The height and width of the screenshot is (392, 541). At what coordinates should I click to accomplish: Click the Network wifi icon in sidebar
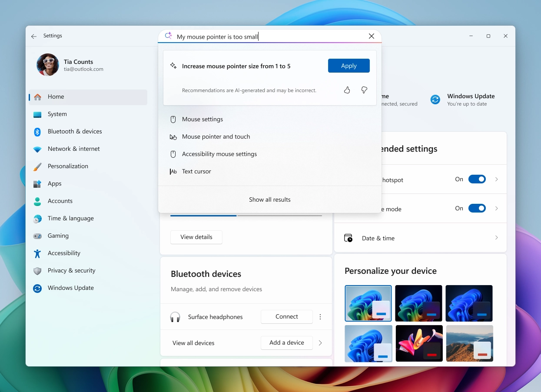pos(37,149)
